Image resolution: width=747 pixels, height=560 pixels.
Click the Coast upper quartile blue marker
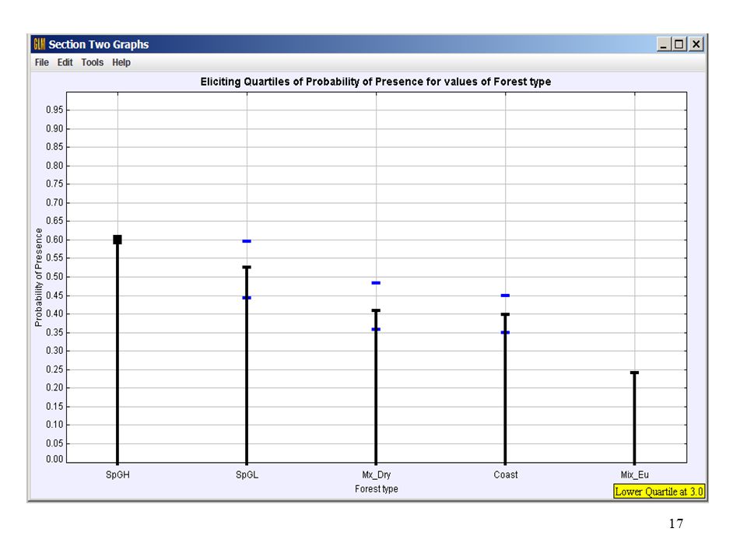(x=506, y=296)
